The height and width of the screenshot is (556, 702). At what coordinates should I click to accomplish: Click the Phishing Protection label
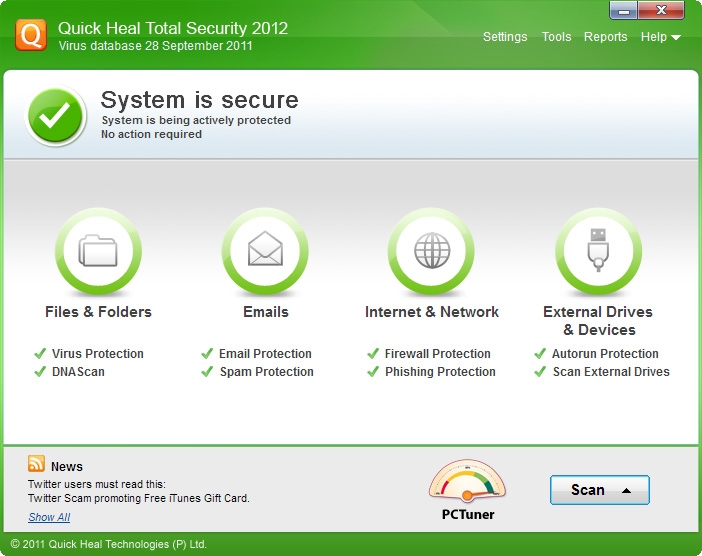click(x=440, y=372)
